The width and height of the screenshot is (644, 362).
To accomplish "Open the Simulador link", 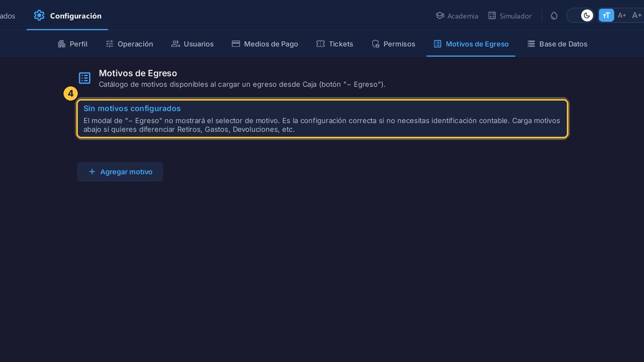I will click(x=510, y=16).
